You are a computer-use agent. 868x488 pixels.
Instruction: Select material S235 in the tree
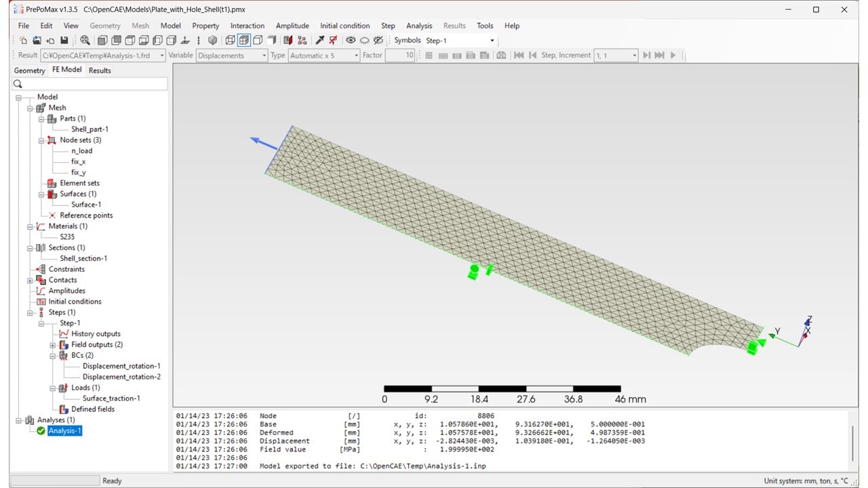coord(67,237)
